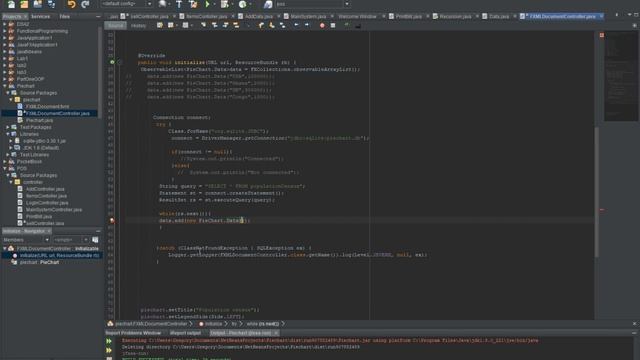The width and height of the screenshot is (640, 360).
Task: Select FXMLDocumentController.java in project tree
Action: coord(58,113)
